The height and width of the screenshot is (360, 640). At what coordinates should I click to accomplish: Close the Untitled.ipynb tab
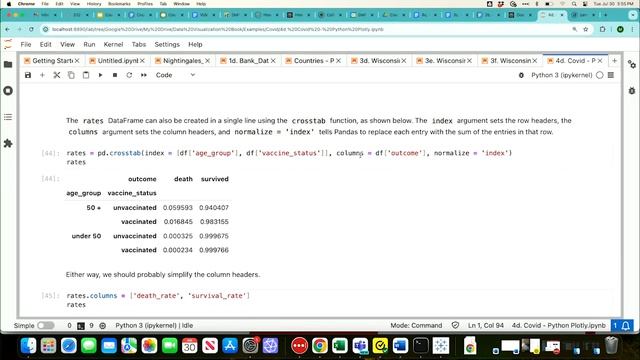tap(142, 61)
